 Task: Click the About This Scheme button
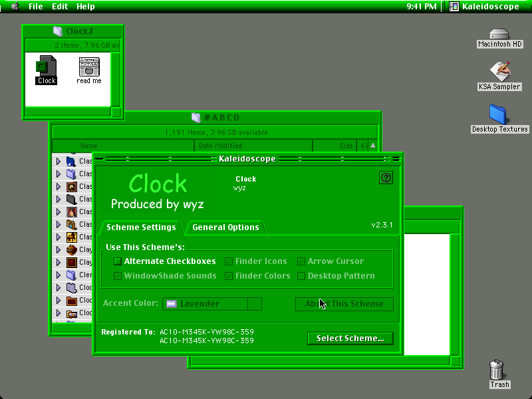click(x=344, y=304)
